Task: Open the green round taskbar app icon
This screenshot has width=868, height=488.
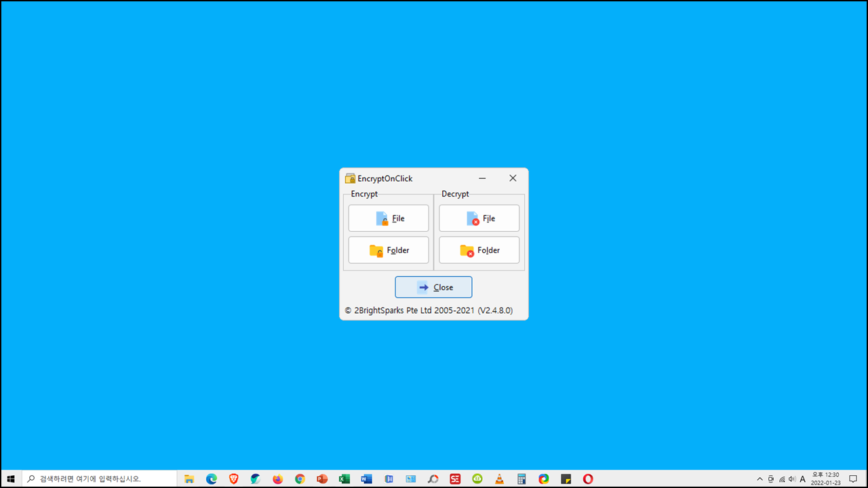Action: click(477, 479)
